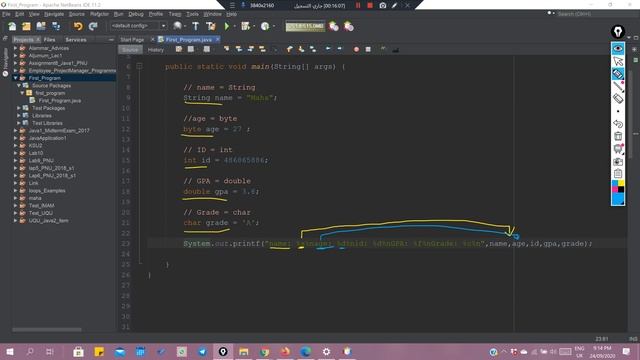Click the Comment editor toolbar icon
Image resolution: width=640 pixels, height=360 pixels.
pos(383,49)
